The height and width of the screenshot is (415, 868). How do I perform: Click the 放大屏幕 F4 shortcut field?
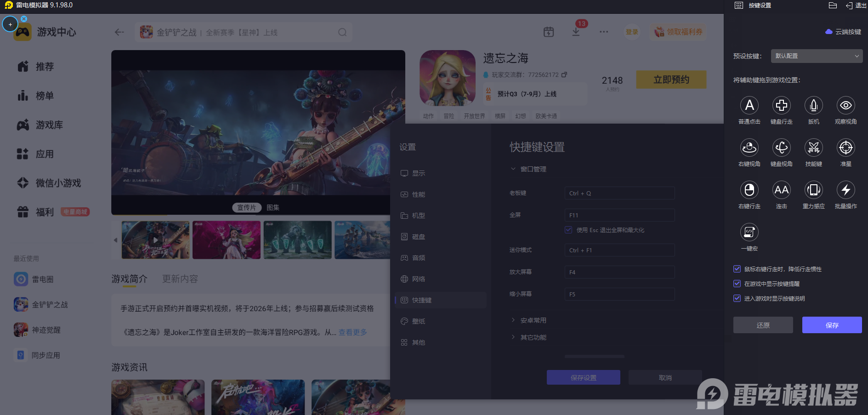coord(619,272)
